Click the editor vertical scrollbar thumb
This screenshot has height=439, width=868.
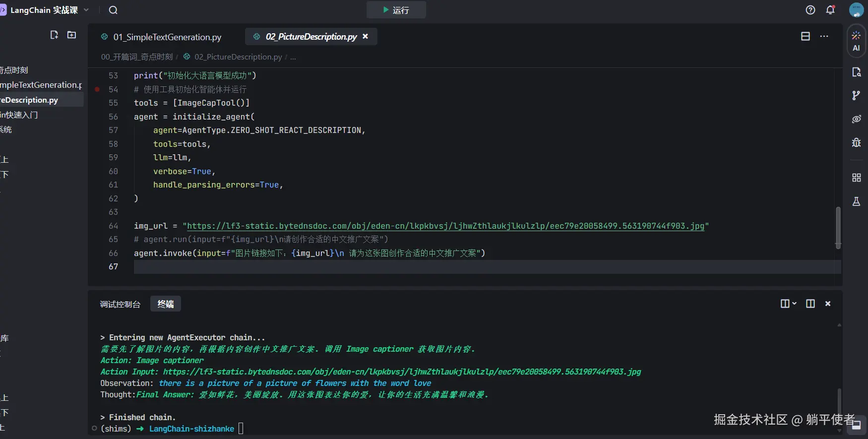838,227
